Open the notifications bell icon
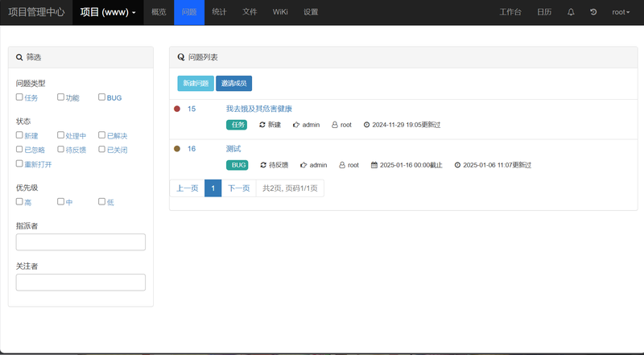Viewport: 644px width, 355px height. 571,12
